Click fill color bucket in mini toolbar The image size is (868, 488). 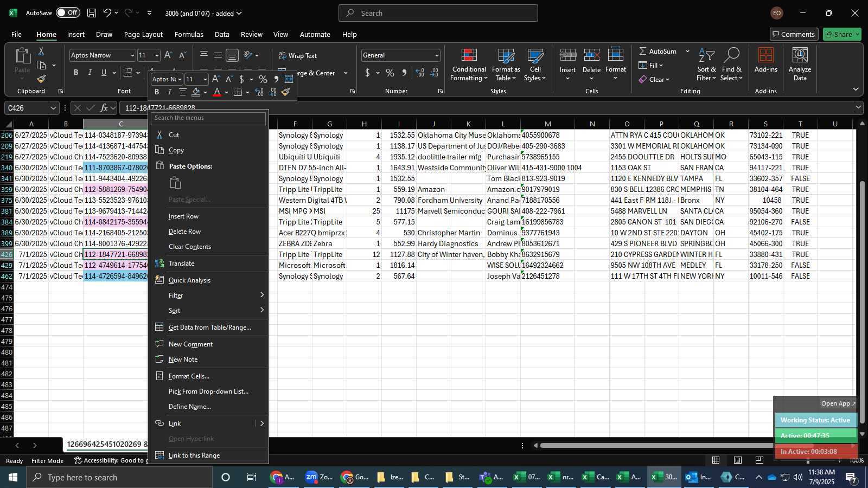coord(196,92)
